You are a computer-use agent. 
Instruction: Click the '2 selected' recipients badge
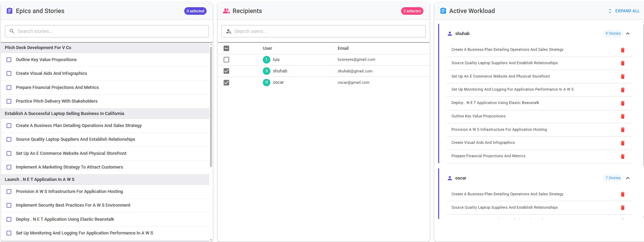(x=412, y=11)
